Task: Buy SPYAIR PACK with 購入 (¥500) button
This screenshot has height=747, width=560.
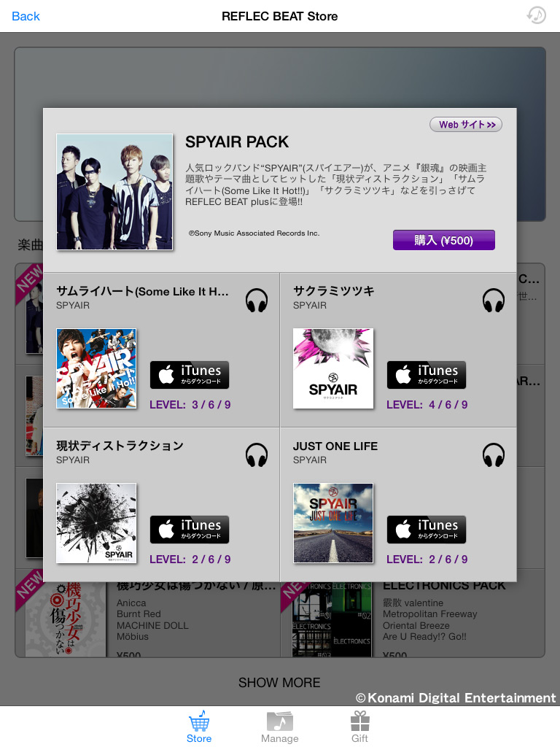Action: (x=444, y=240)
